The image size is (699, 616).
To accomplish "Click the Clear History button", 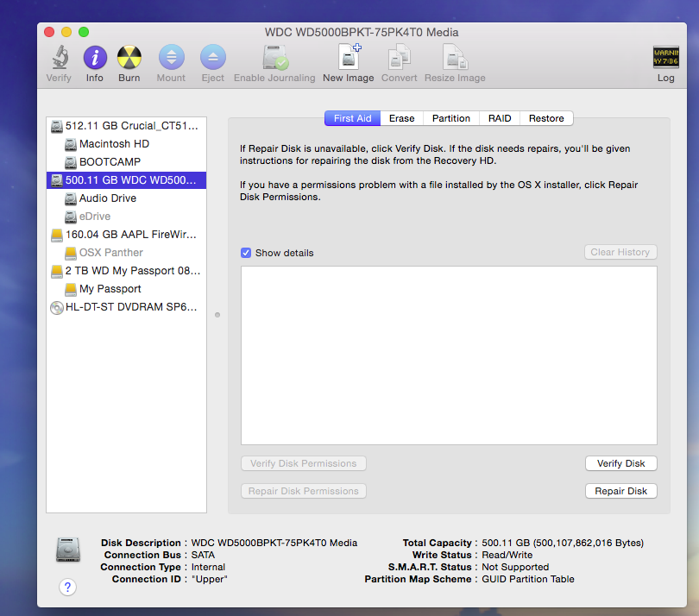I will tap(620, 252).
